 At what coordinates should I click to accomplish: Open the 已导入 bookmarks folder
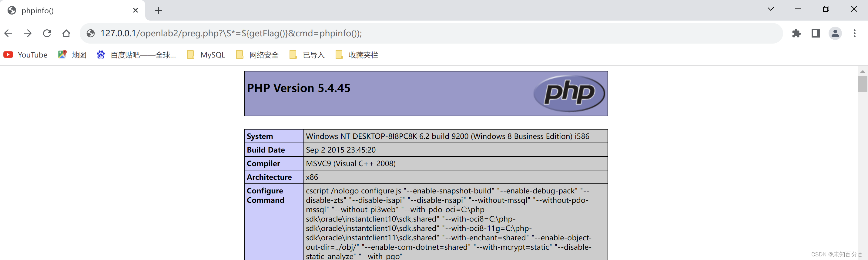click(307, 55)
